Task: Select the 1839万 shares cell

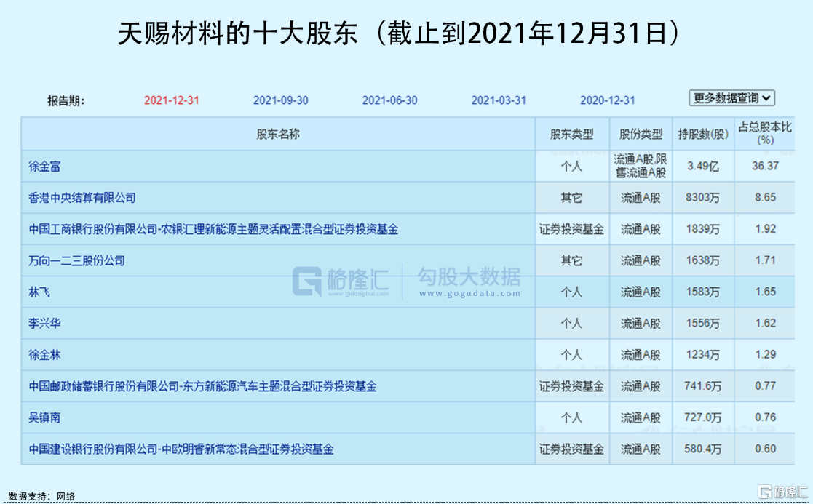Action: [x=703, y=230]
